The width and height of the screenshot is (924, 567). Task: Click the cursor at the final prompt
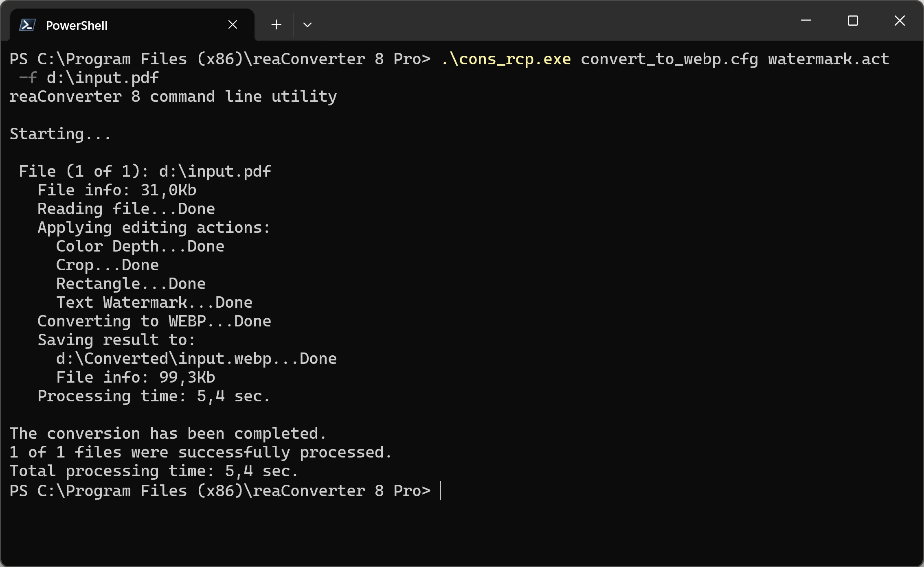[441, 491]
